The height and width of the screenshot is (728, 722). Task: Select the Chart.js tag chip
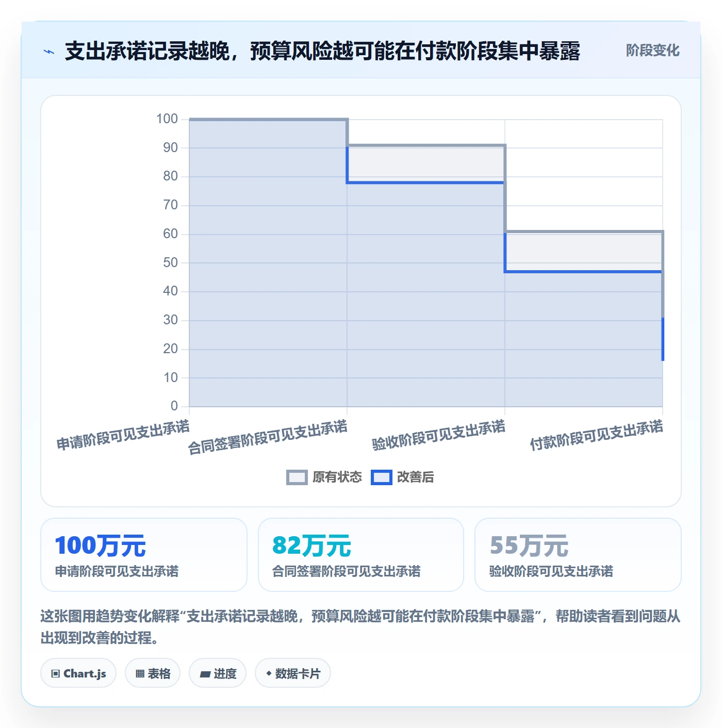click(78, 673)
